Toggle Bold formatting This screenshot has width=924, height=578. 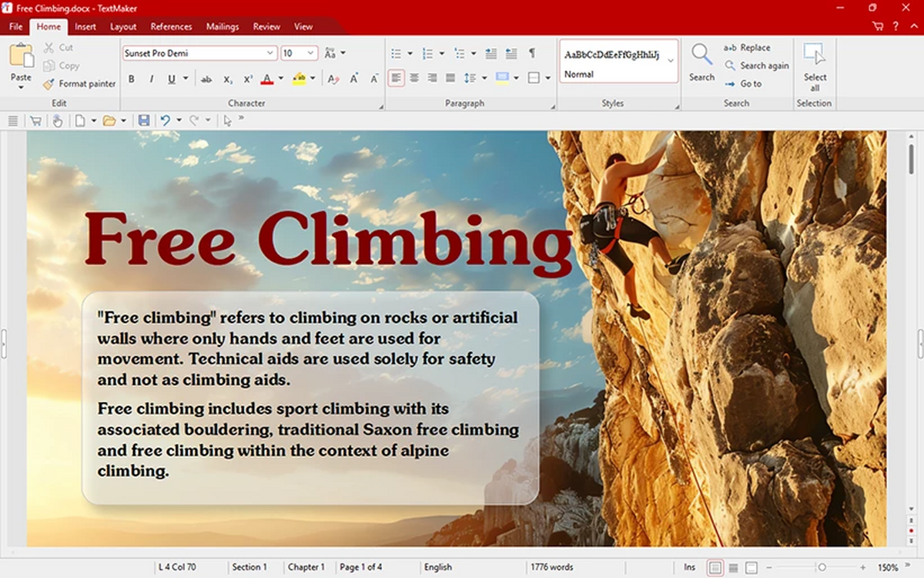click(x=131, y=78)
